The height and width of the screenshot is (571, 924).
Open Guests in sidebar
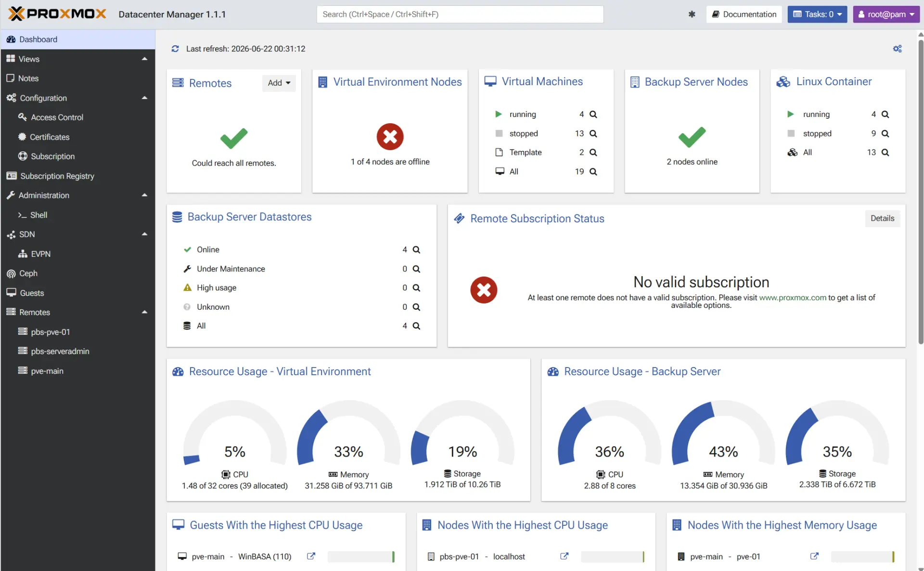78,293
